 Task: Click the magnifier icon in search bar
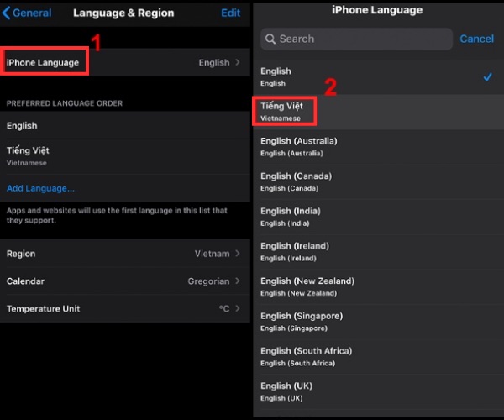pyautogui.click(x=270, y=39)
